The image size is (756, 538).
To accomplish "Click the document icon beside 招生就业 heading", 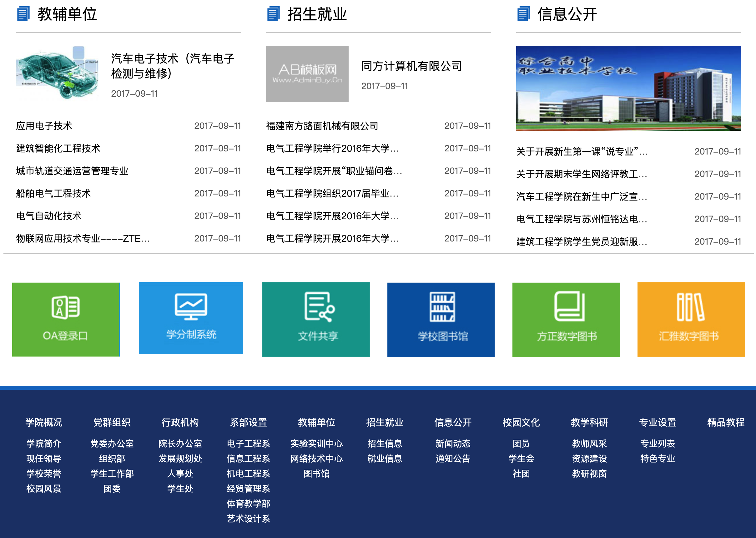I will (x=273, y=14).
